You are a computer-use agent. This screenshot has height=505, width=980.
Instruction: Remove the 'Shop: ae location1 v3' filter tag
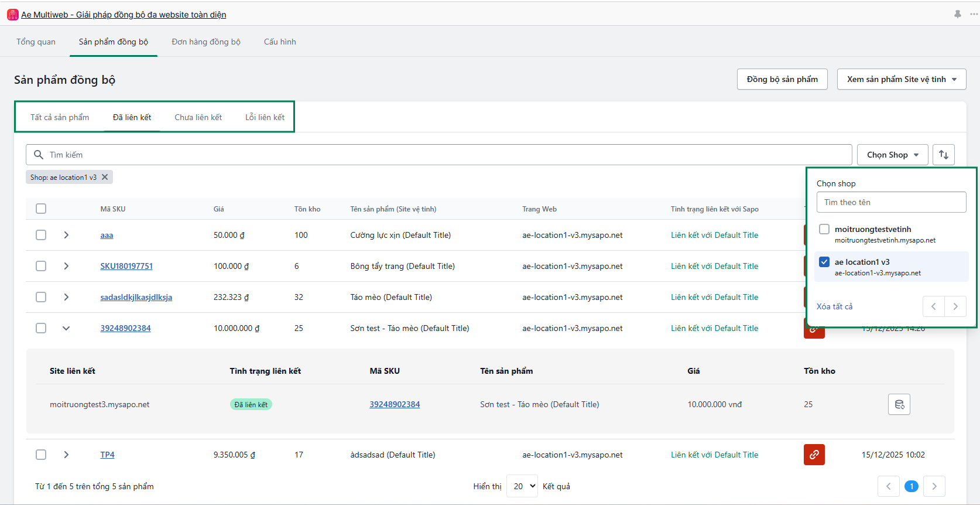105,177
